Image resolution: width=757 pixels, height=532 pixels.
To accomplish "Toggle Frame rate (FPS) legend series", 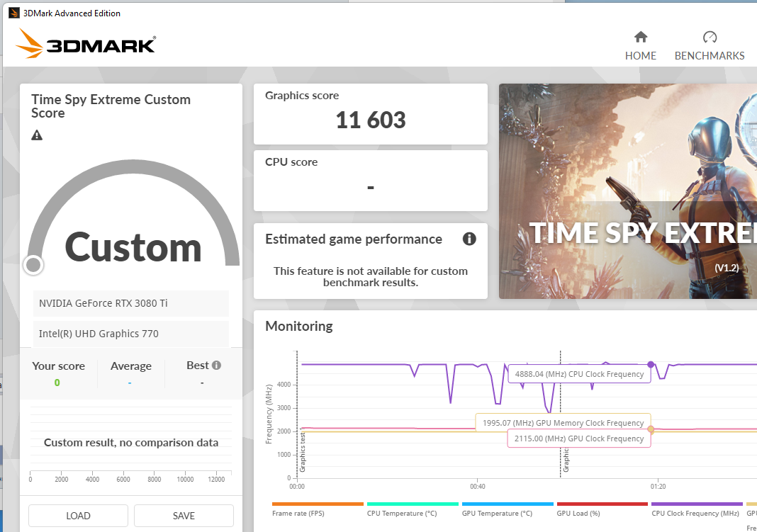I will point(318,509).
